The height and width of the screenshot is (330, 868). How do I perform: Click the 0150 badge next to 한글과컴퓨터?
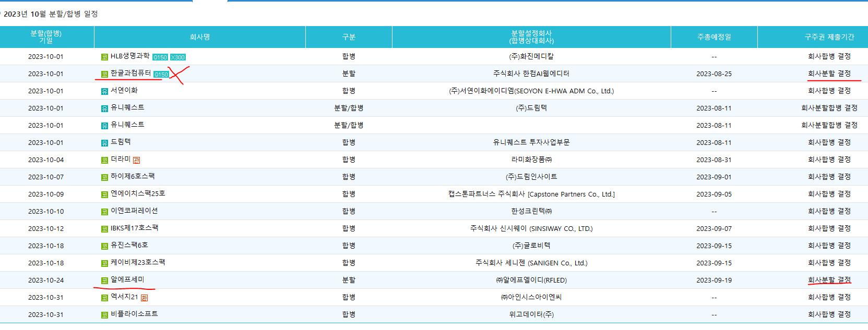click(x=161, y=75)
